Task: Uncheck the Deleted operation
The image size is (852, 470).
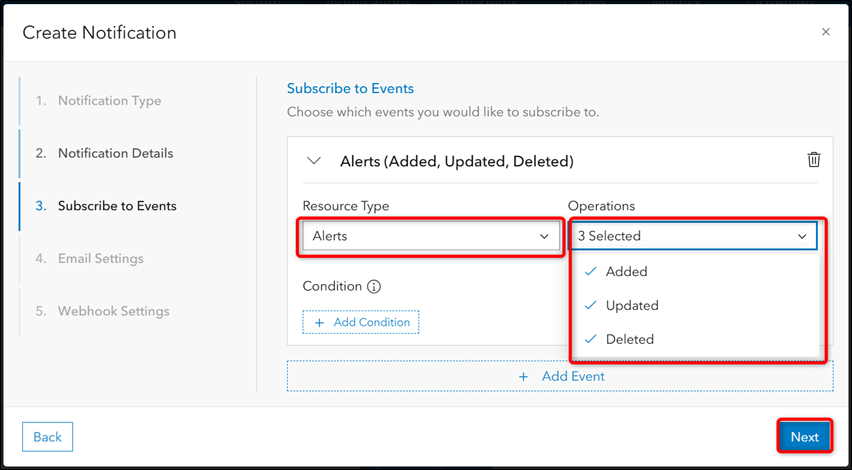Action: point(629,340)
